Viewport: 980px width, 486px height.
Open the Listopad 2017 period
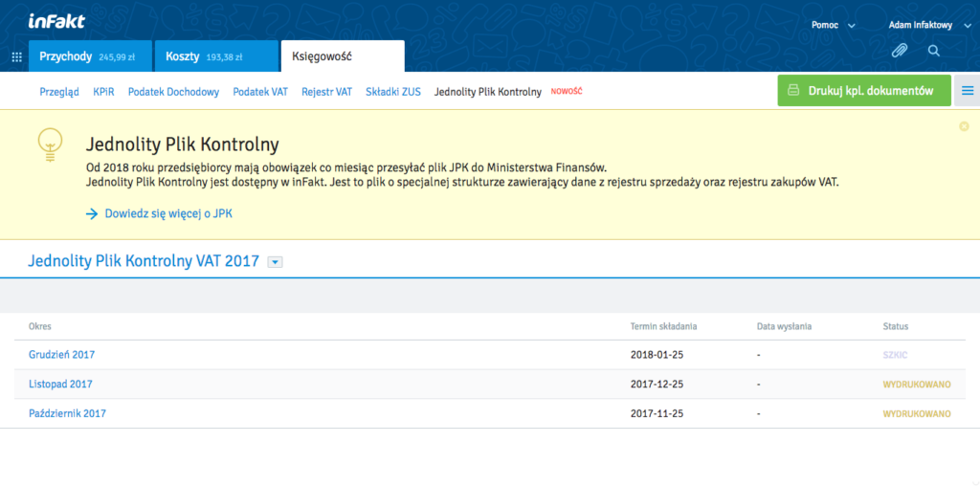point(60,385)
